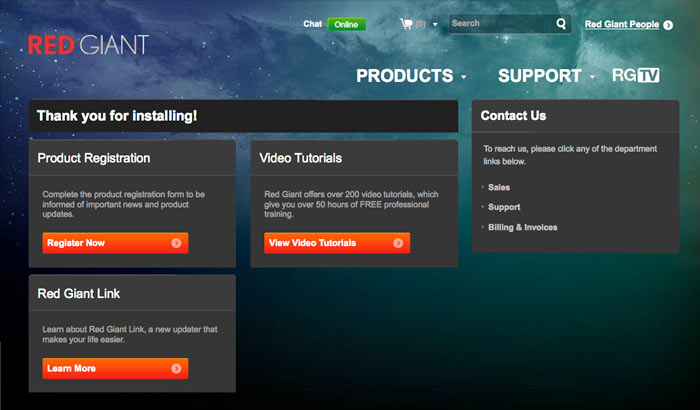Open the Support department link in Contact Us

pyautogui.click(x=504, y=207)
